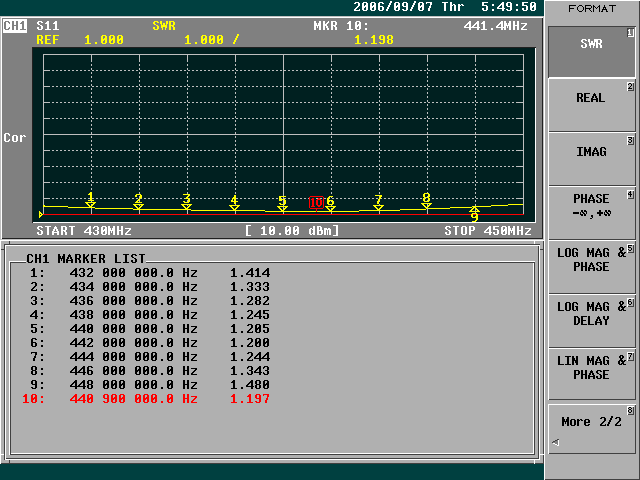This screenshot has width=640, height=480.
Task: Select marker list row 2: 434 MHz
Action: [x=150, y=287]
